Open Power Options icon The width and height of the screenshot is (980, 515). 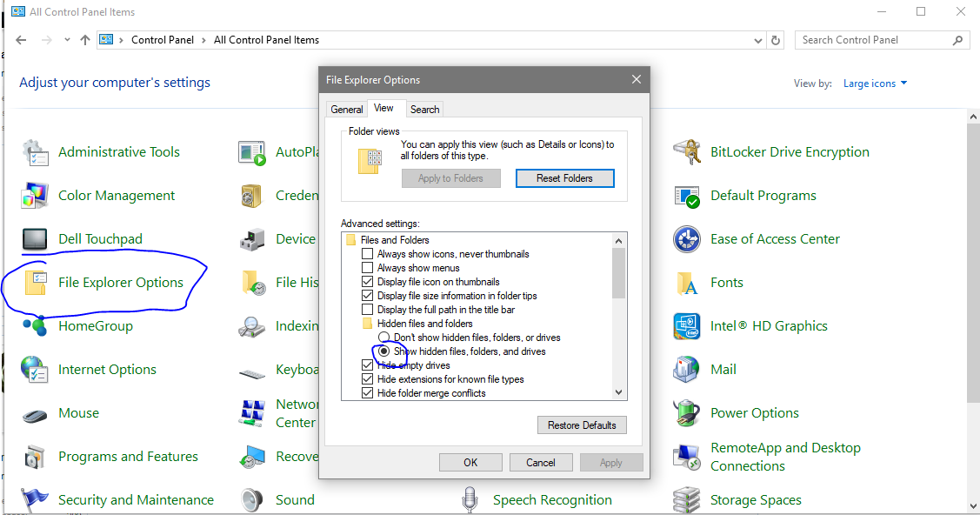point(687,413)
